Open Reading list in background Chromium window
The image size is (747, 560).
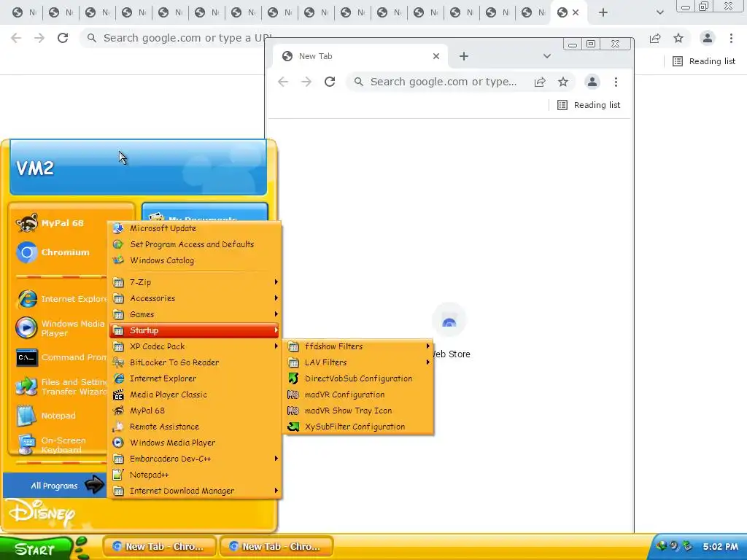[704, 61]
